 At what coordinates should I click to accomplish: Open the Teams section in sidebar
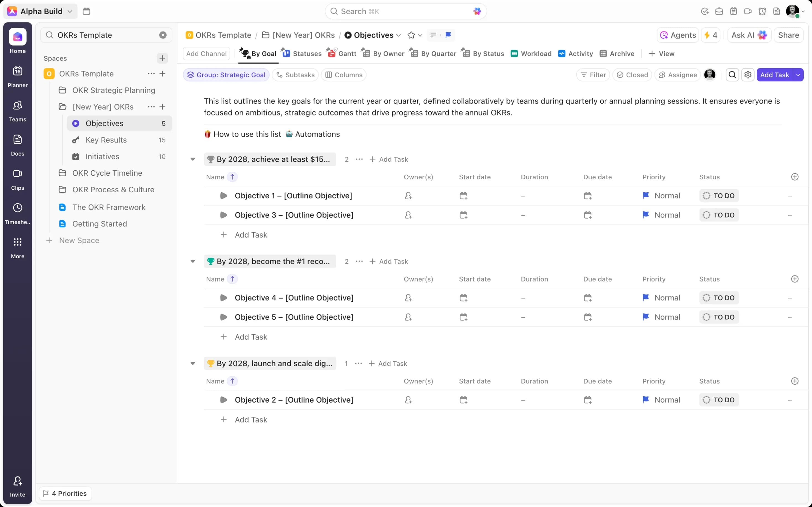coord(17,111)
